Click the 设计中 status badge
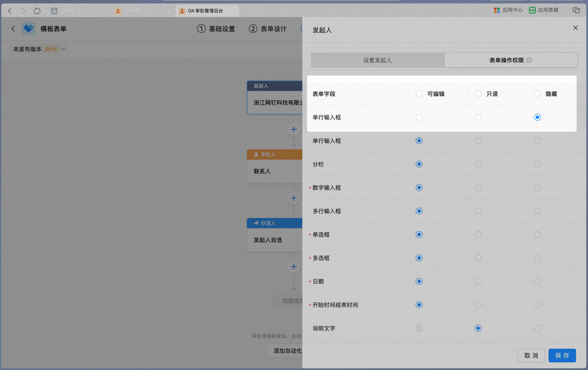The height and width of the screenshot is (370, 588). click(x=51, y=49)
